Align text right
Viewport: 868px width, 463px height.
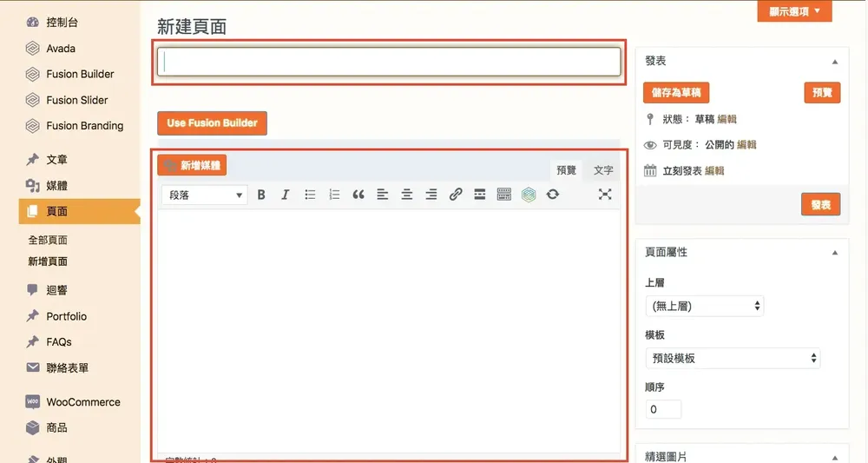pyautogui.click(x=431, y=195)
